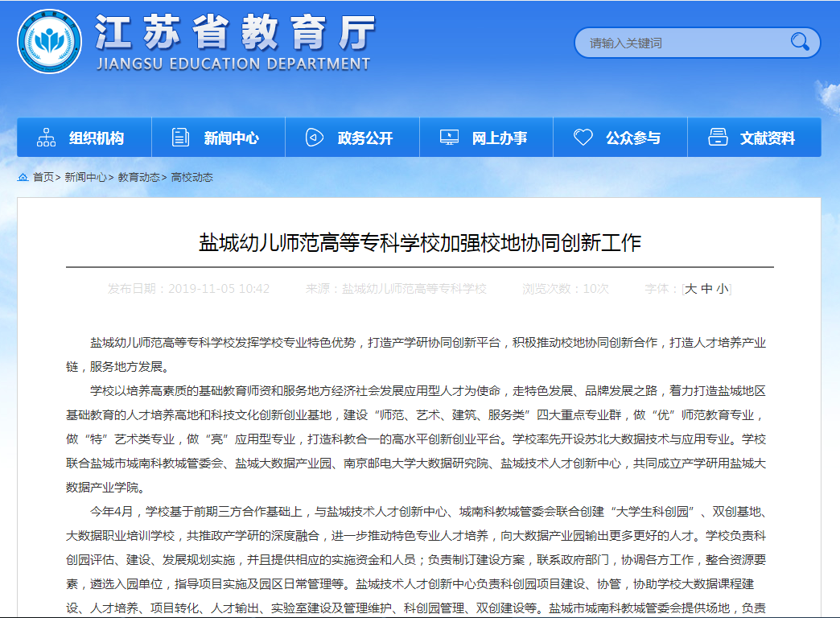
Task: Select the 文献资料 navigation item
Action: click(x=768, y=138)
